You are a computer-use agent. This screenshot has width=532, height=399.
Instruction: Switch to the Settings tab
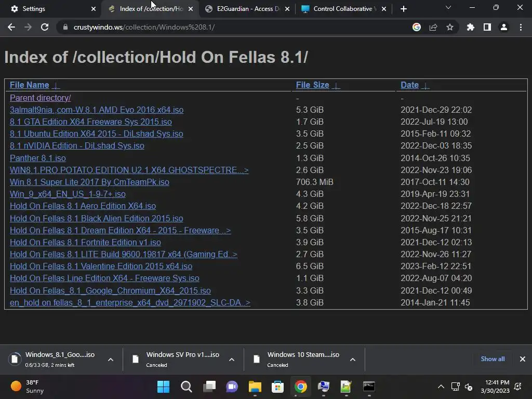point(51,9)
